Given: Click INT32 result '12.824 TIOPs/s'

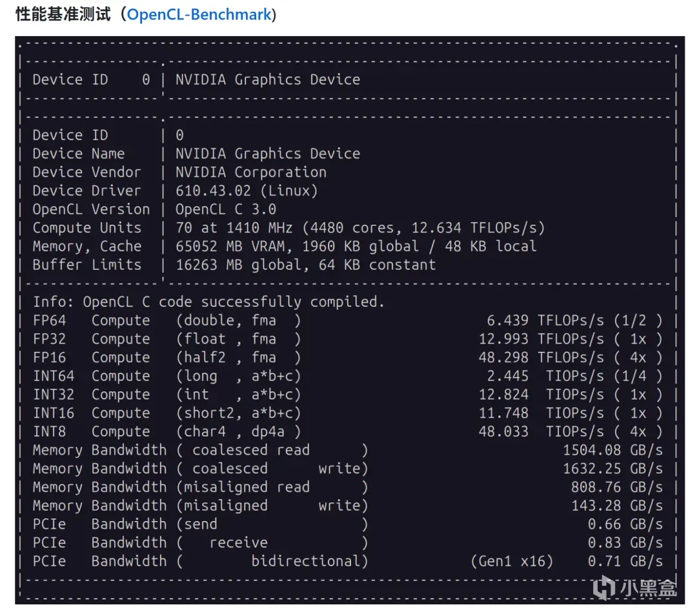Looking at the screenshot, I should click(541, 395).
